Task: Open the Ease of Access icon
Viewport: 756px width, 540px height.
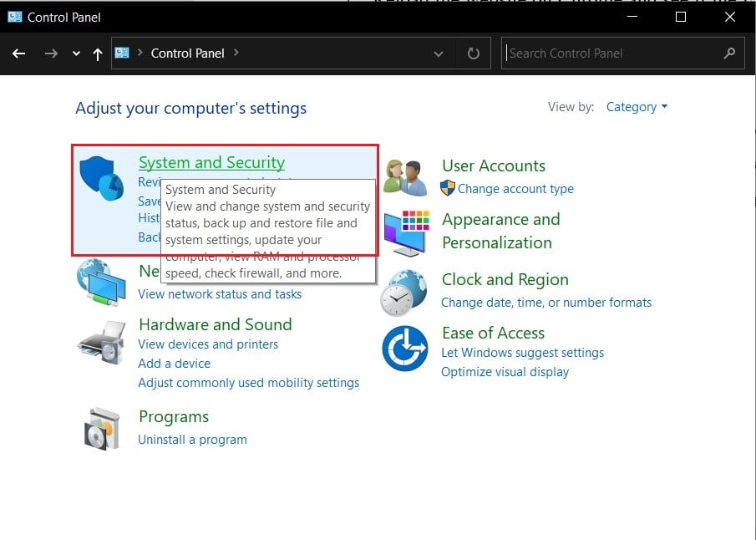Action: point(405,349)
